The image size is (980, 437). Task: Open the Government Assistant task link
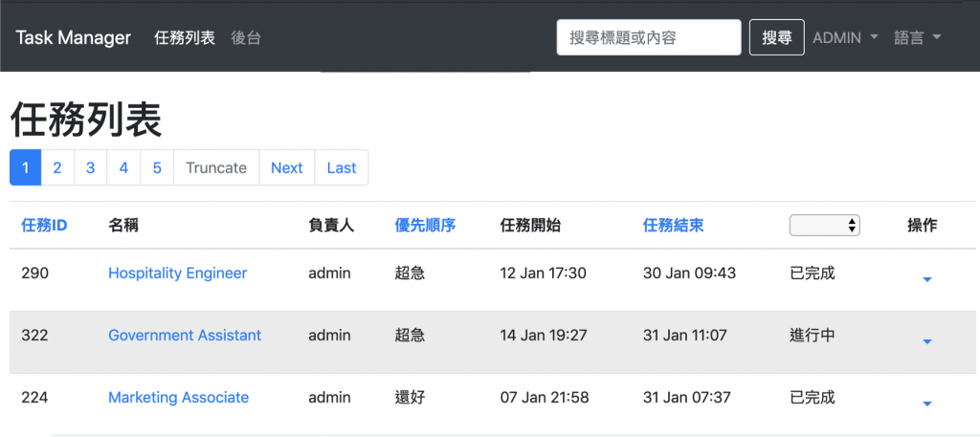[185, 336]
